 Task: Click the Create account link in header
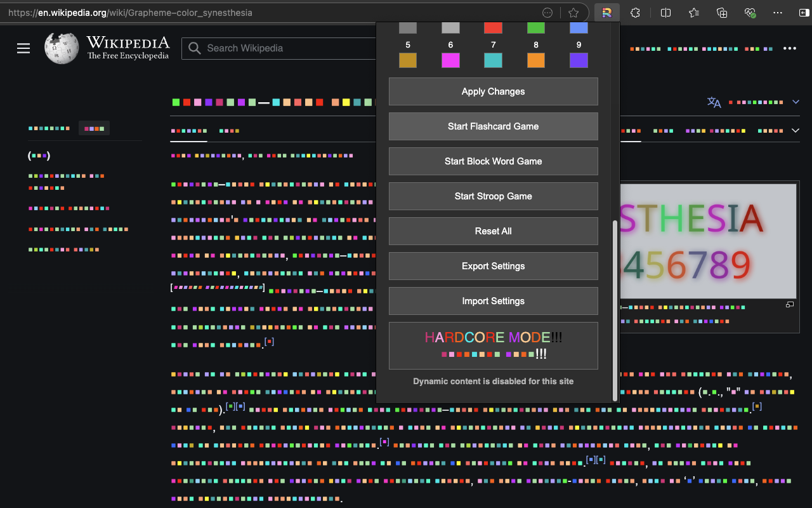click(x=703, y=48)
